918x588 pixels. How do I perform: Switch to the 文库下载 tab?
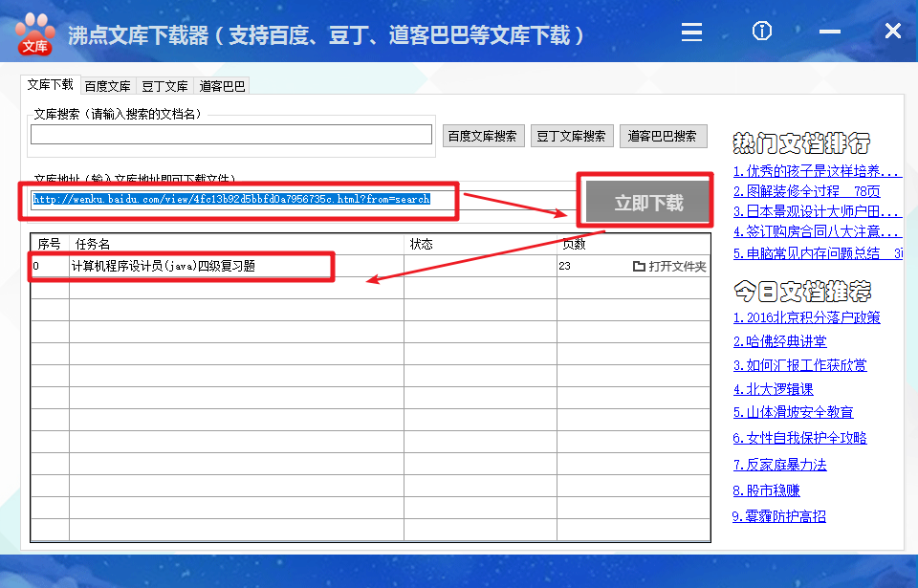click(x=51, y=85)
